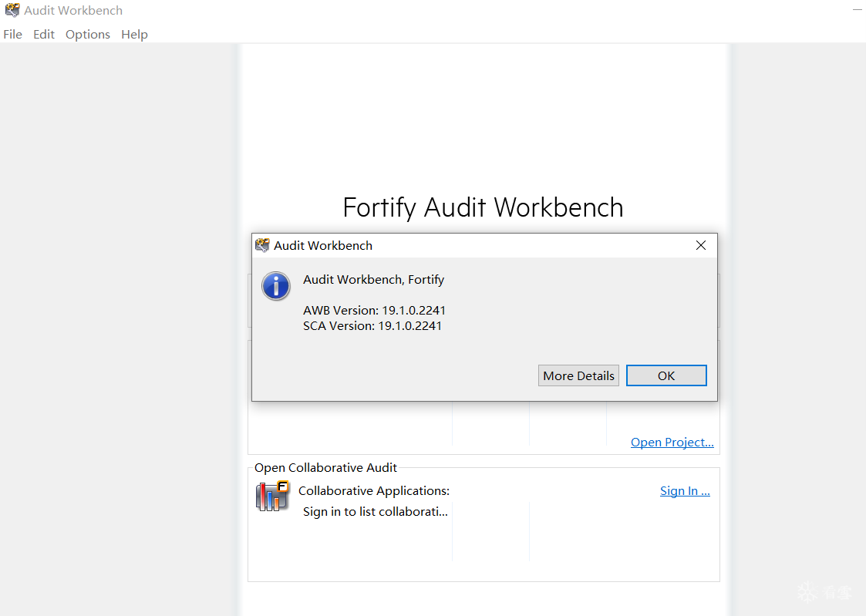Open the Help menu
The height and width of the screenshot is (616, 866).
click(x=134, y=34)
